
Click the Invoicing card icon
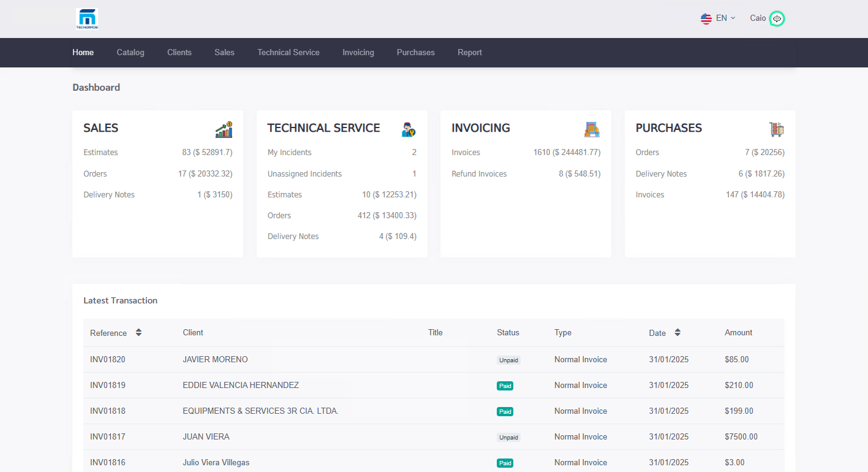[592, 129]
